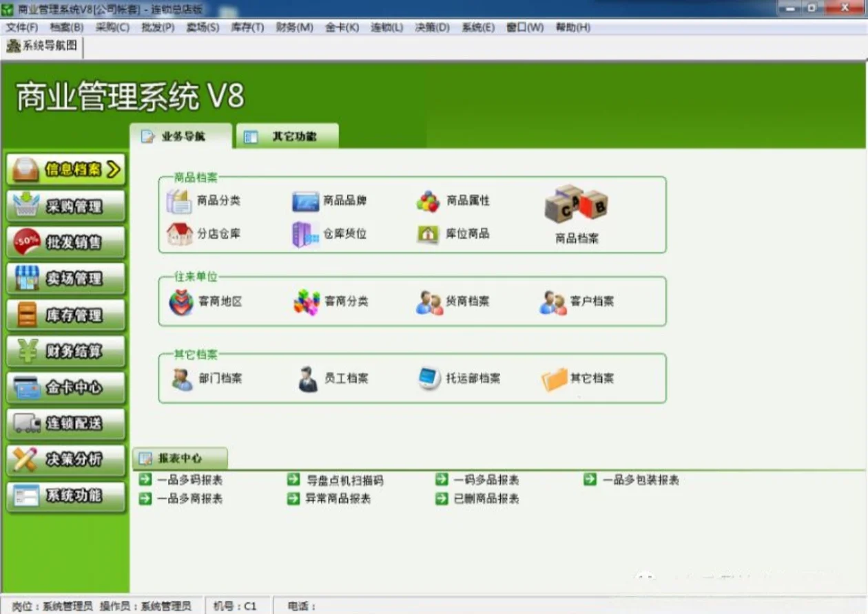
Task: Open the 客商地区 icon
Action: pos(181,301)
